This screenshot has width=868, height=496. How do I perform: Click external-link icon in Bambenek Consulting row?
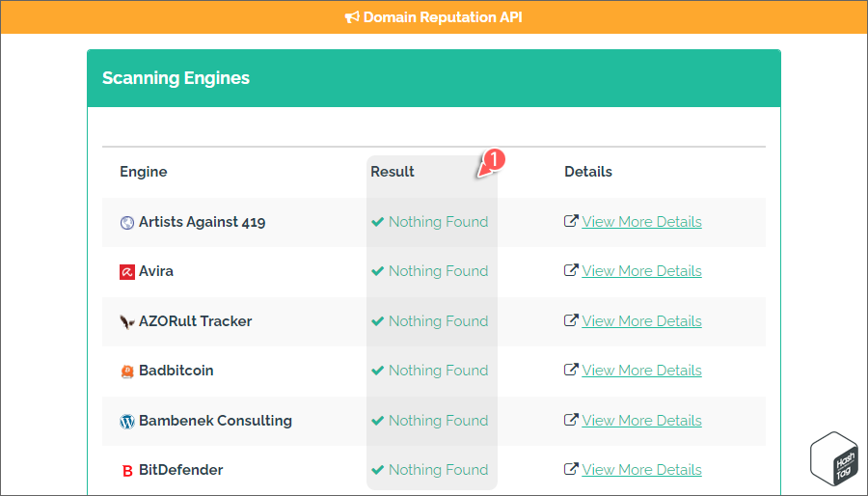[x=571, y=420]
